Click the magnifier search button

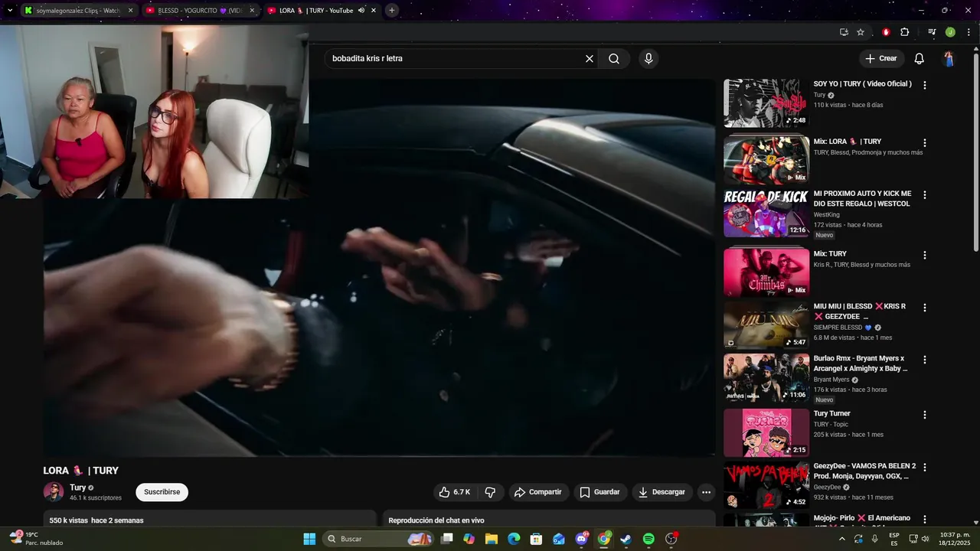tap(614, 59)
